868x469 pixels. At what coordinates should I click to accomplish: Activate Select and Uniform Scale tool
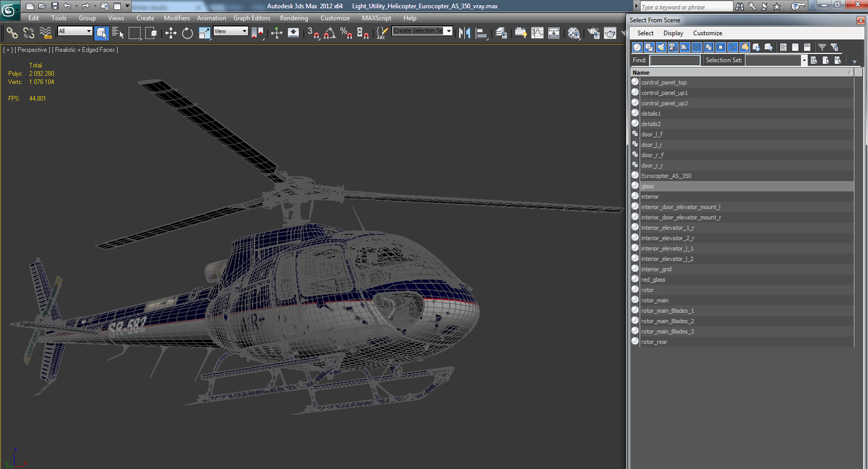[204, 33]
